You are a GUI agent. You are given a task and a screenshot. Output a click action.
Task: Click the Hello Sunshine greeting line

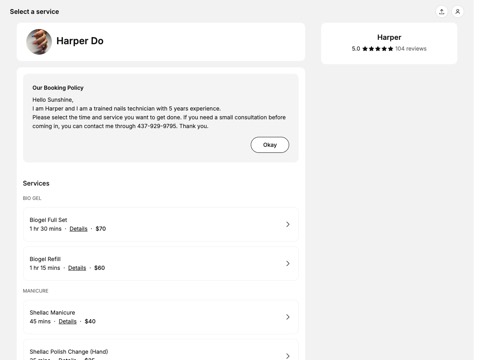click(53, 100)
